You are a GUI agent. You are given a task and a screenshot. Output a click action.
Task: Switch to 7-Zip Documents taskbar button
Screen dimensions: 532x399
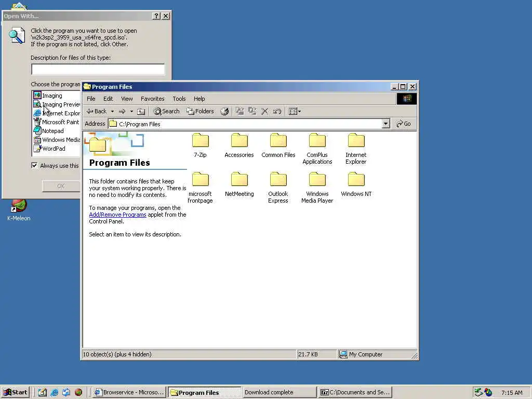[x=355, y=392]
